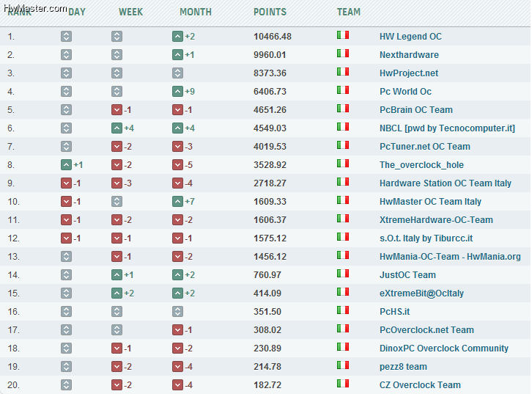
Task: Open the eXtremeBit@OcItaly link
Action: point(422,293)
